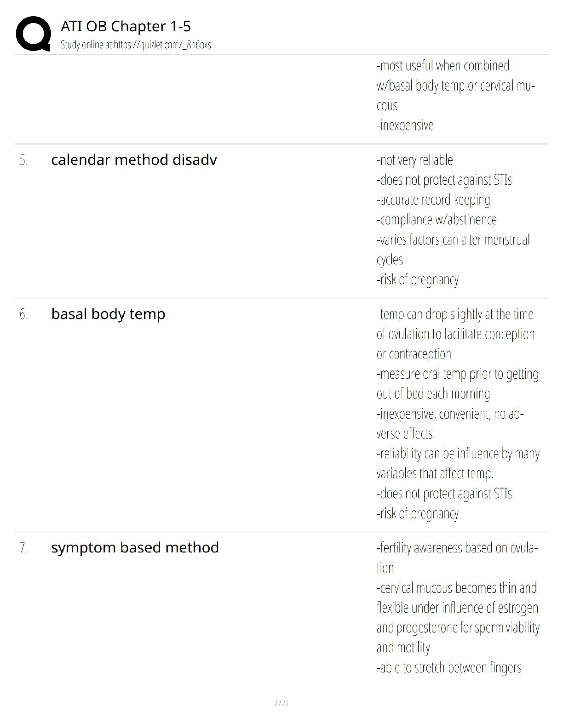Click the ATI OB Chapter 1-5 title
The width and height of the screenshot is (563, 728).
coord(126,26)
